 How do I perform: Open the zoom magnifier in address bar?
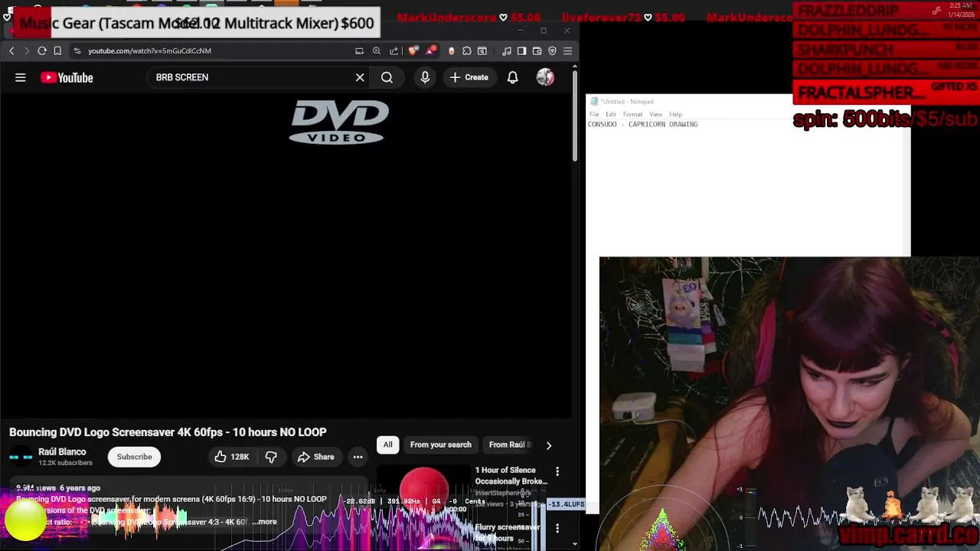pyautogui.click(x=376, y=51)
